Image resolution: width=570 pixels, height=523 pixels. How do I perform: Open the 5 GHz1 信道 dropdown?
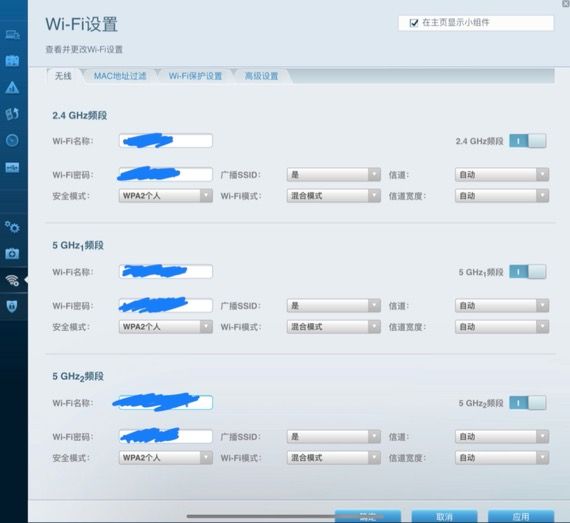tap(502, 306)
